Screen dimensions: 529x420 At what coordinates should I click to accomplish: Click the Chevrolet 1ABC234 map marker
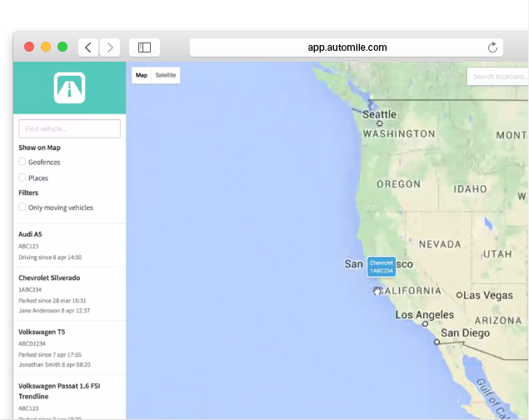[x=381, y=267]
